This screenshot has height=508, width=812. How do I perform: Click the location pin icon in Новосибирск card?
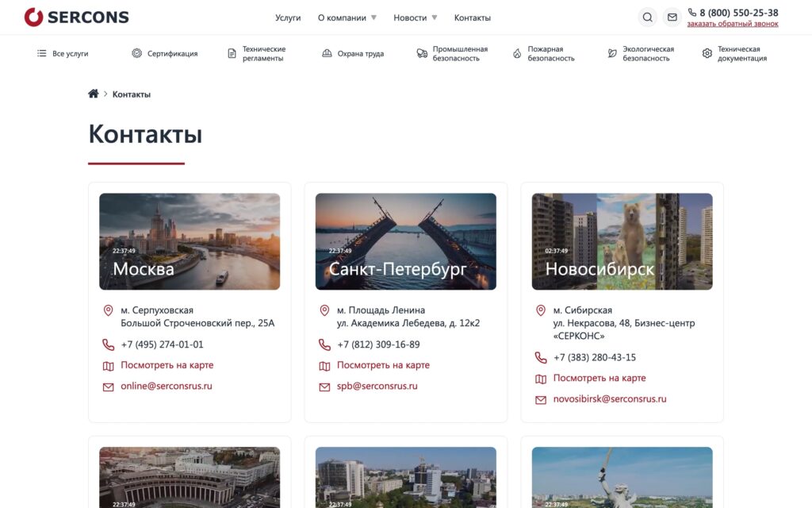[541, 310]
